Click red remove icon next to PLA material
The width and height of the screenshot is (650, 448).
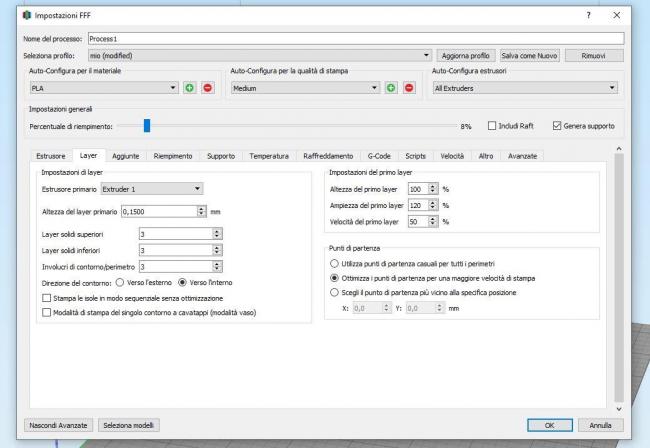(207, 88)
